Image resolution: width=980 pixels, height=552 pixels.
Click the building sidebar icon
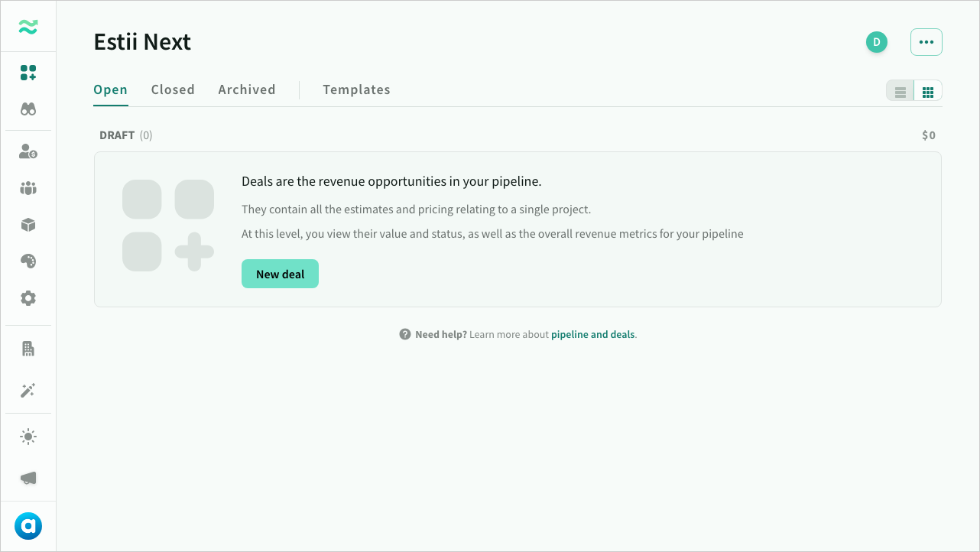coord(28,349)
